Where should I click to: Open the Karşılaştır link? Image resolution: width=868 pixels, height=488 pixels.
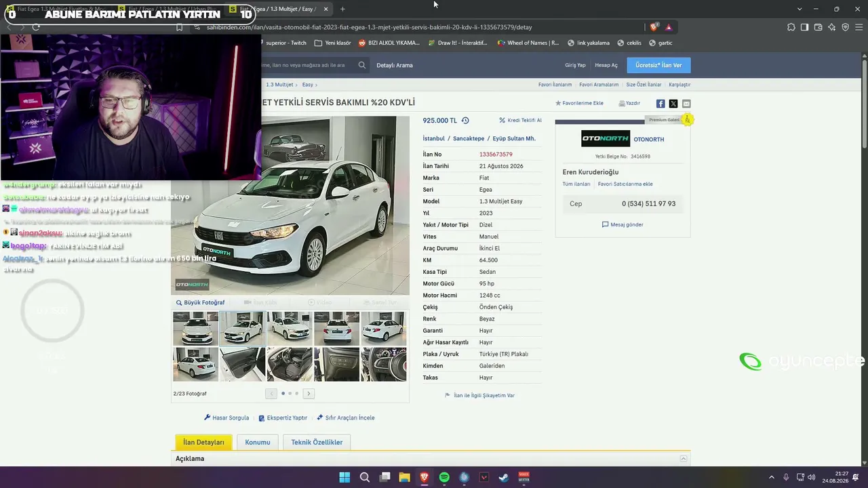679,85
